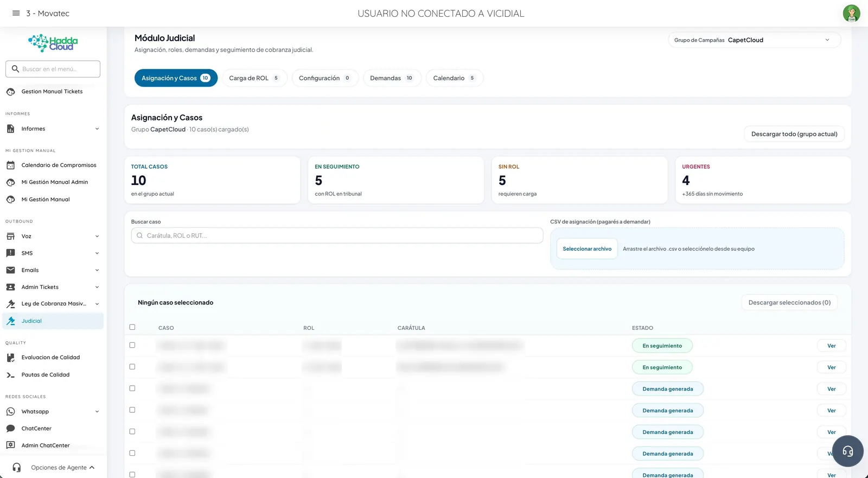Open the Demandas tab
The image size is (868, 478).
392,78
